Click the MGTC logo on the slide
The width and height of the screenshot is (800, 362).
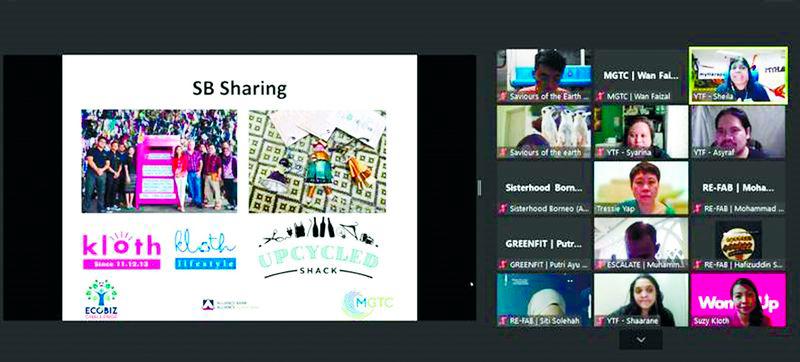point(367,303)
